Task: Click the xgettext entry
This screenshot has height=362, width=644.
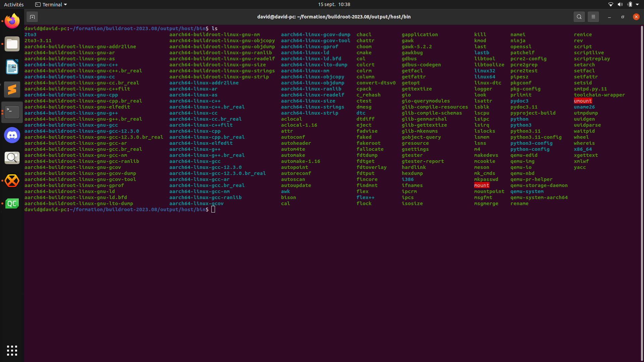Action: click(586, 155)
